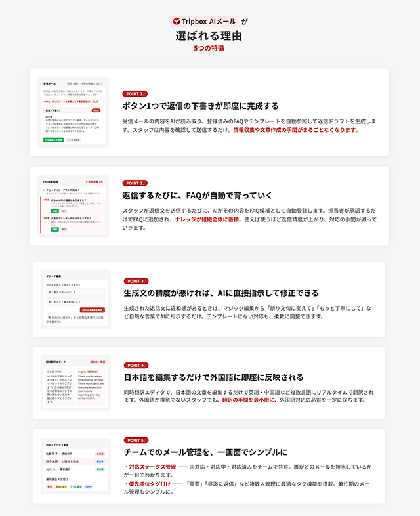The height and width of the screenshot is (516, 420).
Task: Click the red subtitle '5つの特徴'
Action: (x=209, y=48)
